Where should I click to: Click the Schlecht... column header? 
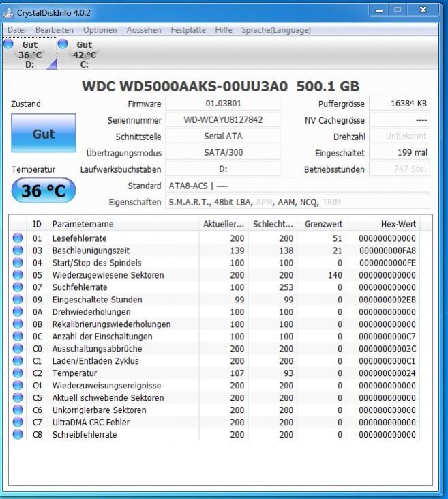(x=273, y=224)
